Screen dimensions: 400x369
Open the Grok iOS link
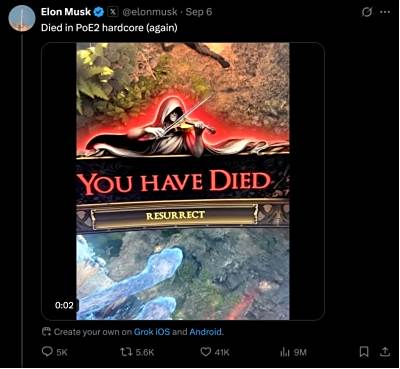(x=152, y=332)
